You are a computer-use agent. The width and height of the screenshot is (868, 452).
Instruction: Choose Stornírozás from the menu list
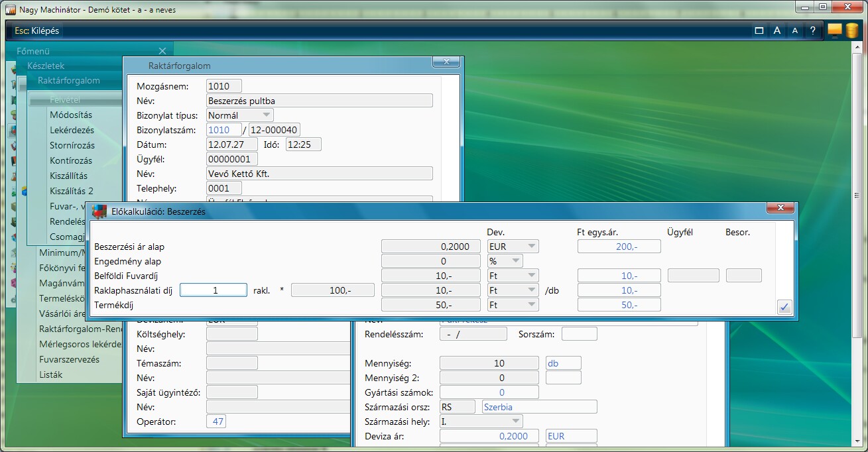pos(72,145)
